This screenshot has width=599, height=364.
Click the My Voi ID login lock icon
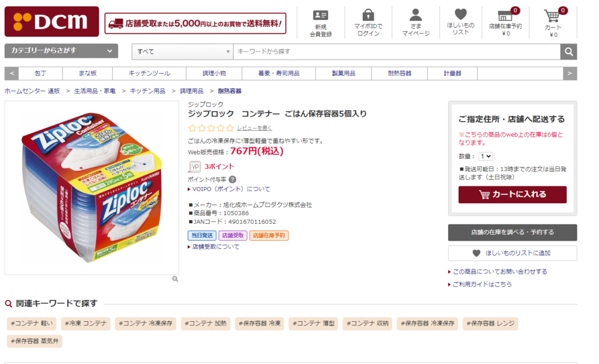368,16
